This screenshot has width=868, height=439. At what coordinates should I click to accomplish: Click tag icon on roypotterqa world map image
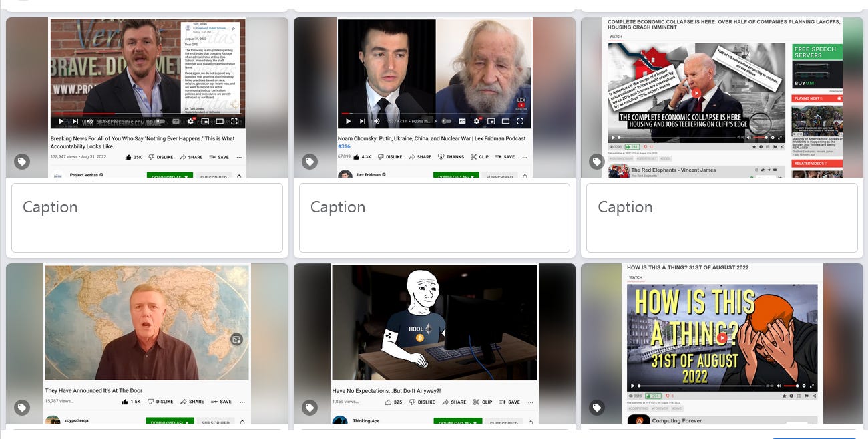(22, 408)
